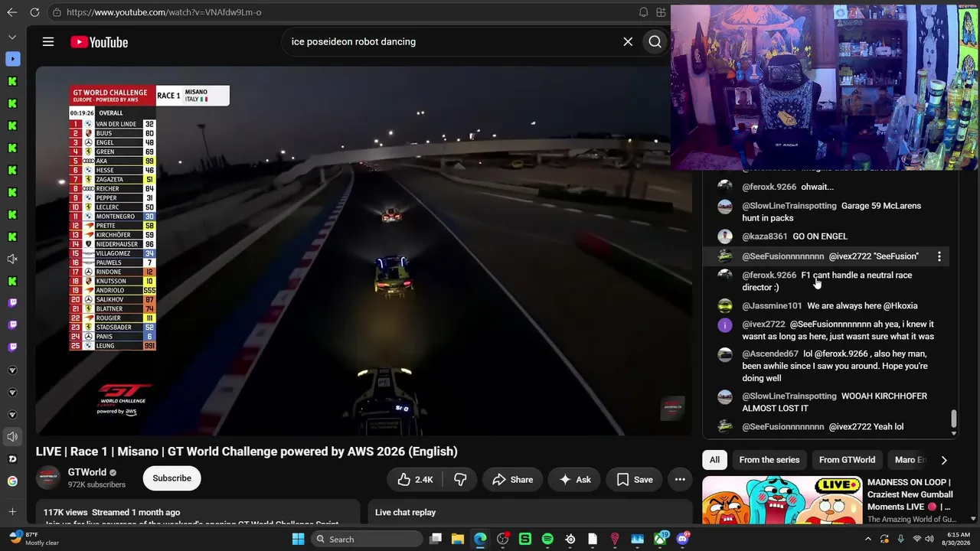Image resolution: width=980 pixels, height=551 pixels.
Task: Focus the YouTube search box
Action: pyautogui.click(x=452, y=42)
